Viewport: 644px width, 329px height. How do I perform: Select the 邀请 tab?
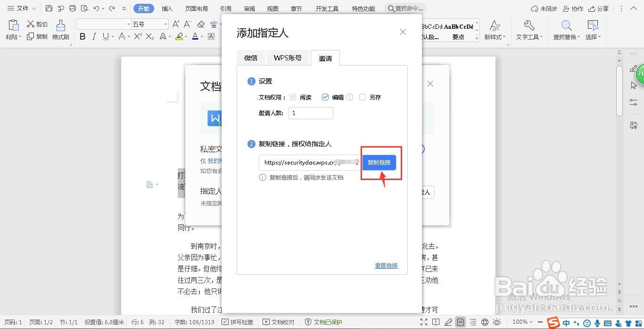pos(325,58)
